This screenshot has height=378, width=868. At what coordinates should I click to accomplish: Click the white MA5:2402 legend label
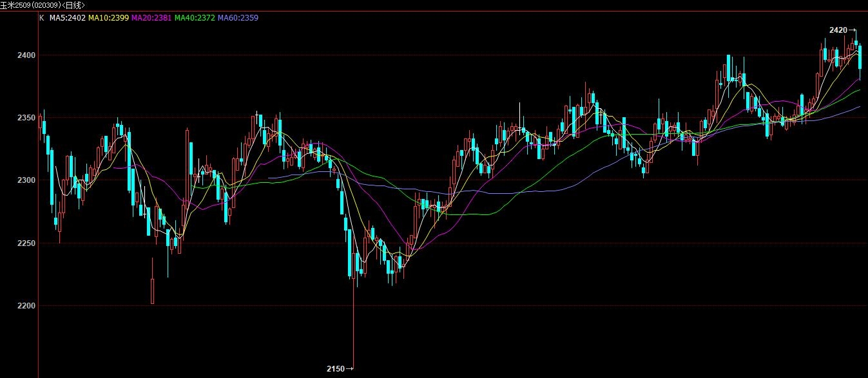[68, 18]
